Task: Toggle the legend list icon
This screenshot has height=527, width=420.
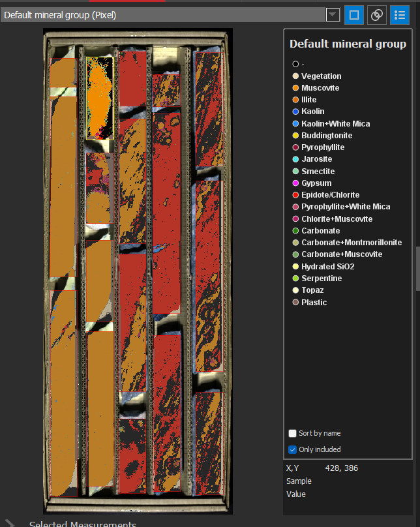Action: pos(399,15)
